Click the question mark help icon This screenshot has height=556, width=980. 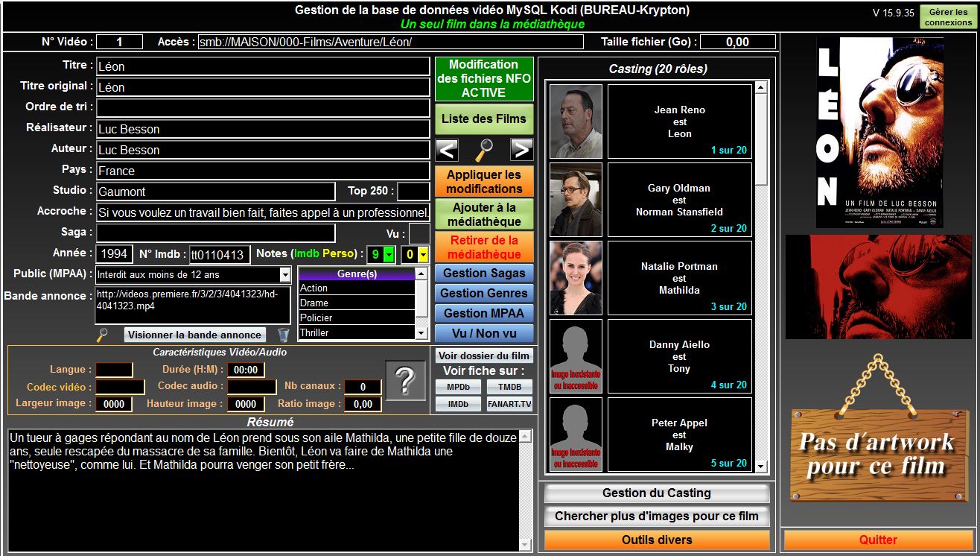(404, 380)
